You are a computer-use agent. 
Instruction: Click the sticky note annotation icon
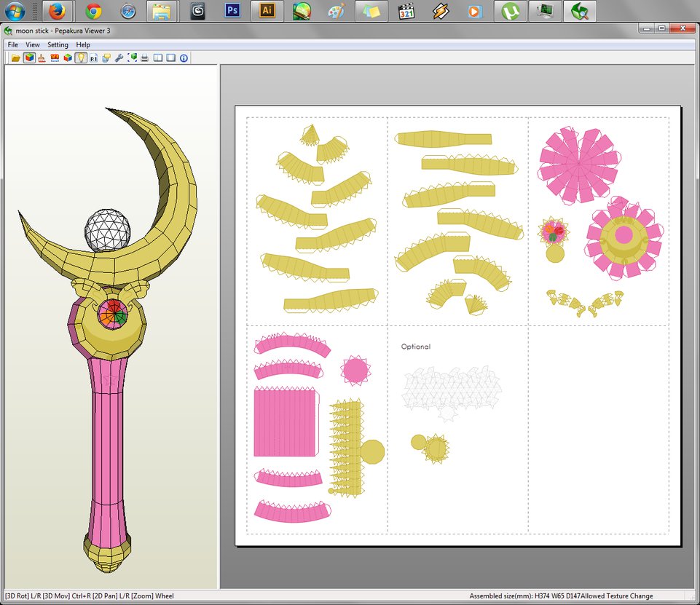pos(106,58)
